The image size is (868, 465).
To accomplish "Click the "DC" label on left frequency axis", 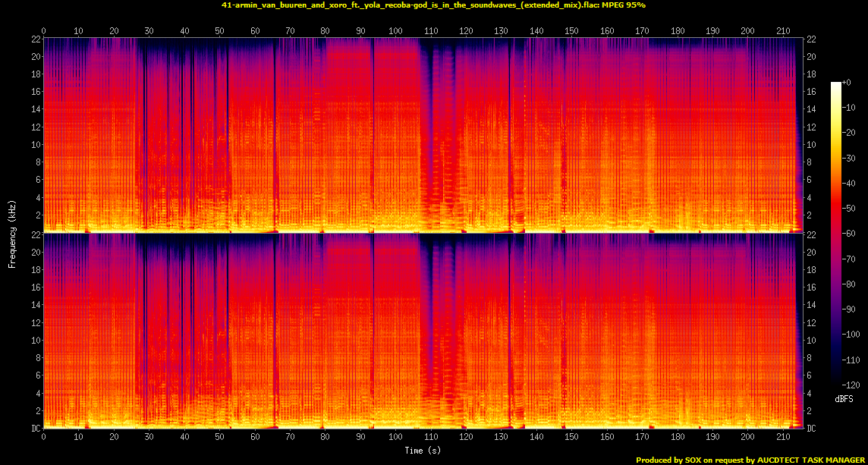I will tap(36, 429).
